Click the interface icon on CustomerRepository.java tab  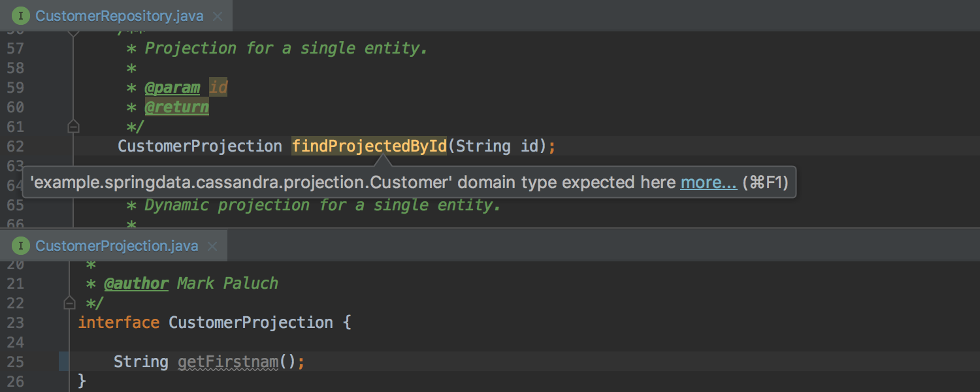21,16
